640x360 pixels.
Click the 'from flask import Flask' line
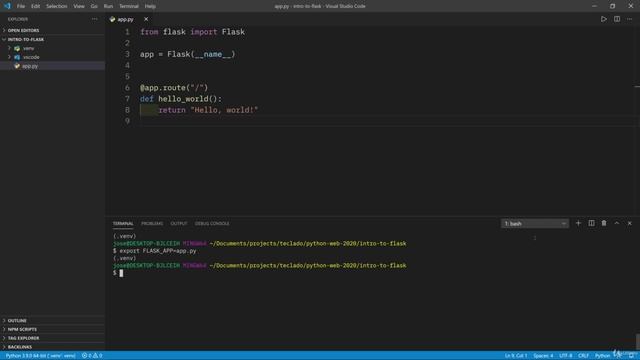coord(192,32)
